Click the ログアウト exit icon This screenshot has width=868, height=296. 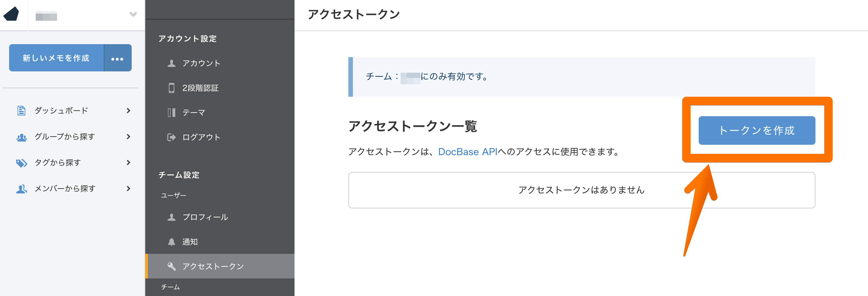tap(172, 137)
